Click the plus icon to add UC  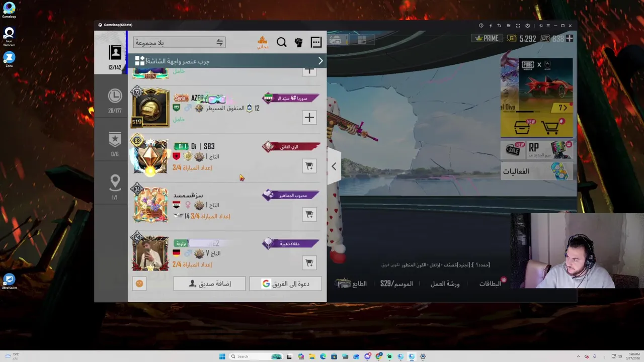[x=569, y=38]
